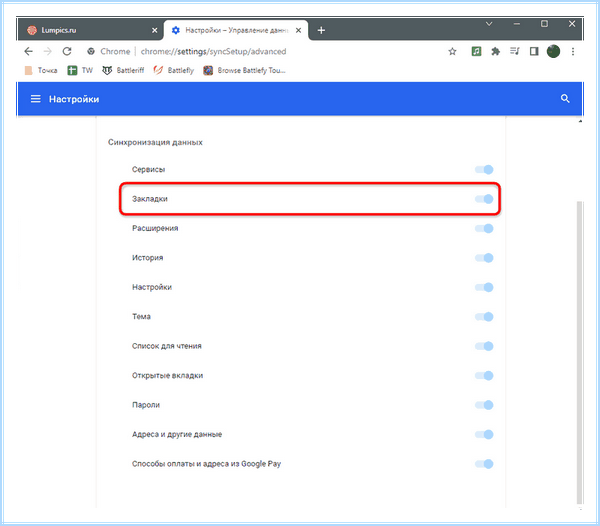Open the side panel icon
The height and width of the screenshot is (526, 600).
pyautogui.click(x=534, y=51)
